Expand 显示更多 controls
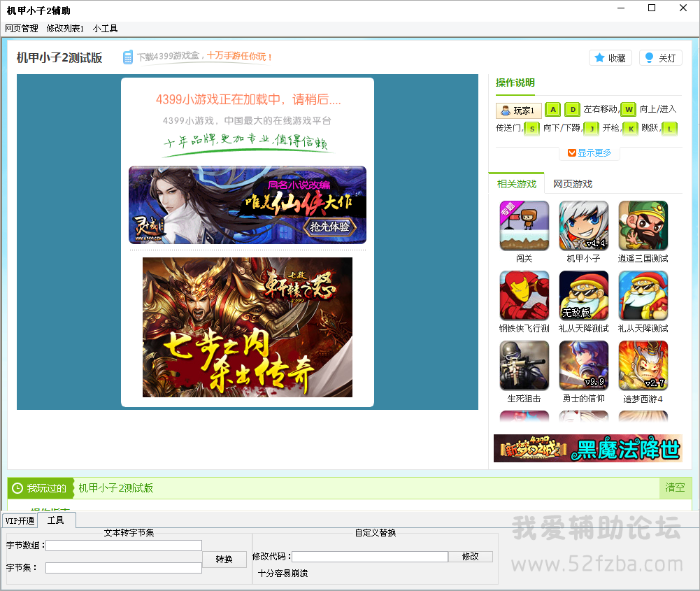This screenshot has height=591, width=700. (590, 152)
